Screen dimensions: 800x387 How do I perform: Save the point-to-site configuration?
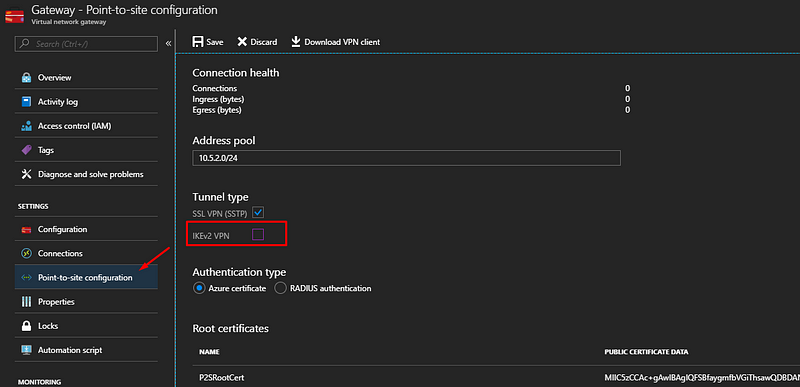point(208,42)
